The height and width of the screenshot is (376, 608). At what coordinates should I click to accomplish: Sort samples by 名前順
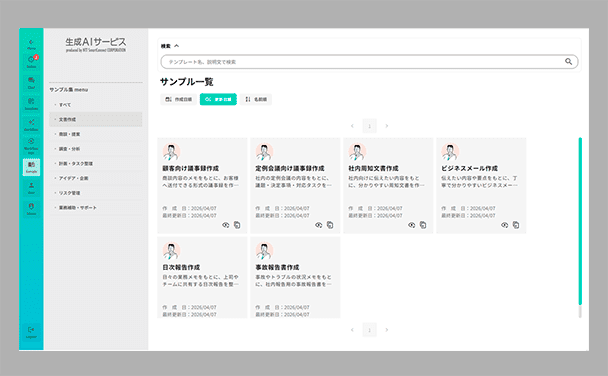click(x=256, y=99)
